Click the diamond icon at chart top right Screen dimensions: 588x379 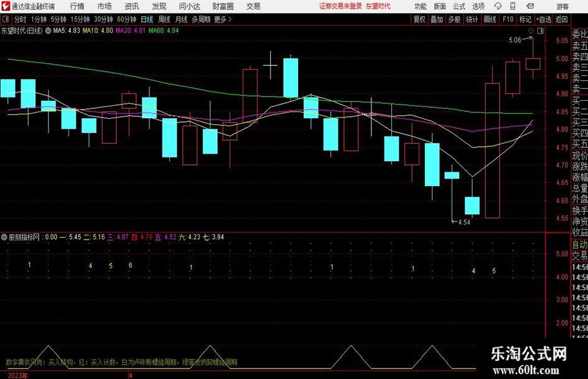pos(531,30)
